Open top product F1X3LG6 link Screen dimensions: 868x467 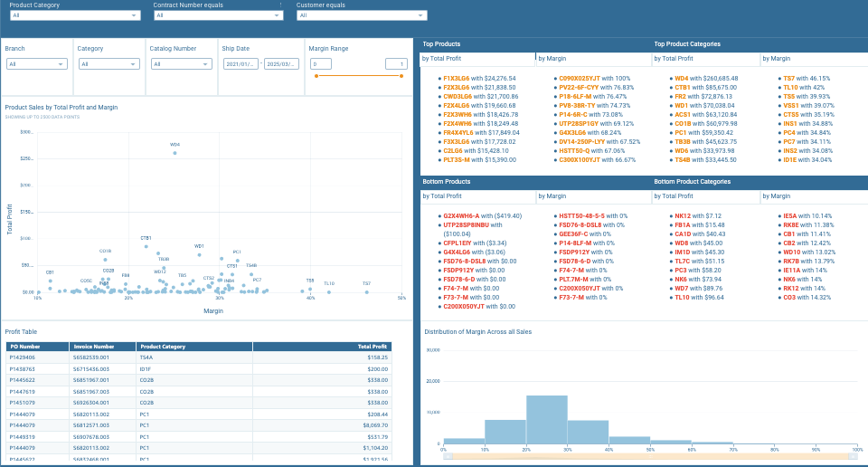pyautogui.click(x=456, y=79)
